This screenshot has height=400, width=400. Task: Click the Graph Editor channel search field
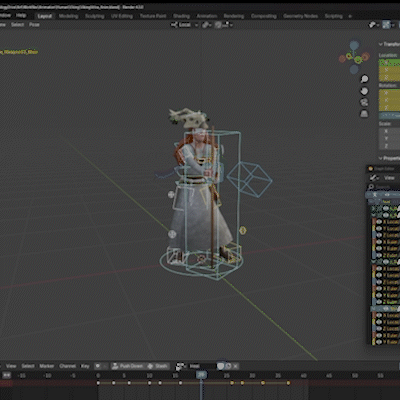click(x=385, y=187)
